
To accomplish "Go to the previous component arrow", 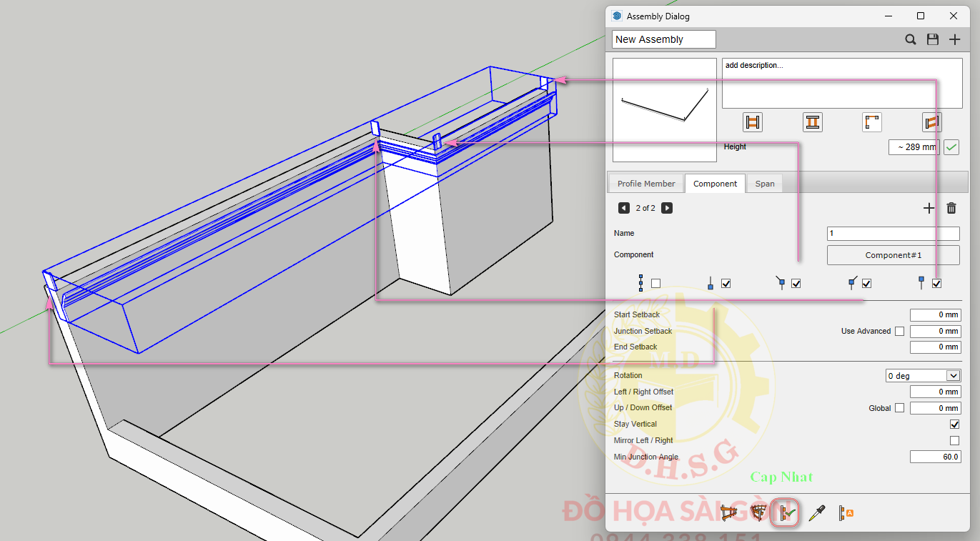I will click(x=624, y=208).
